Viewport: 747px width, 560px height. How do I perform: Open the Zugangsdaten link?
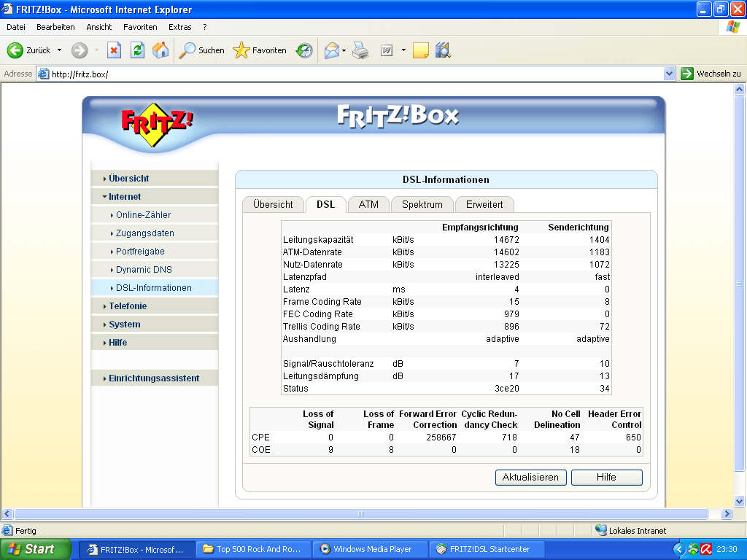145,233
